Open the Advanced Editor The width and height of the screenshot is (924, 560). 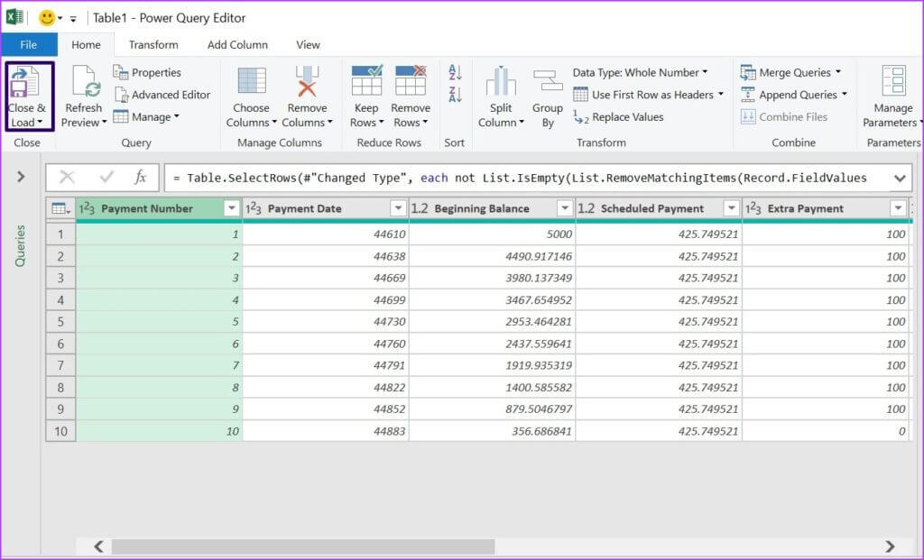(x=162, y=94)
